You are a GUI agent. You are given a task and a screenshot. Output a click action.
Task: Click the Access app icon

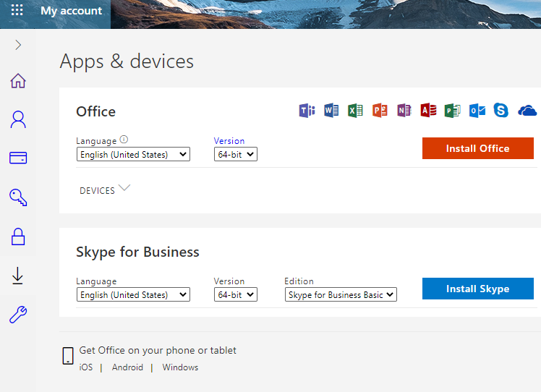click(x=428, y=111)
